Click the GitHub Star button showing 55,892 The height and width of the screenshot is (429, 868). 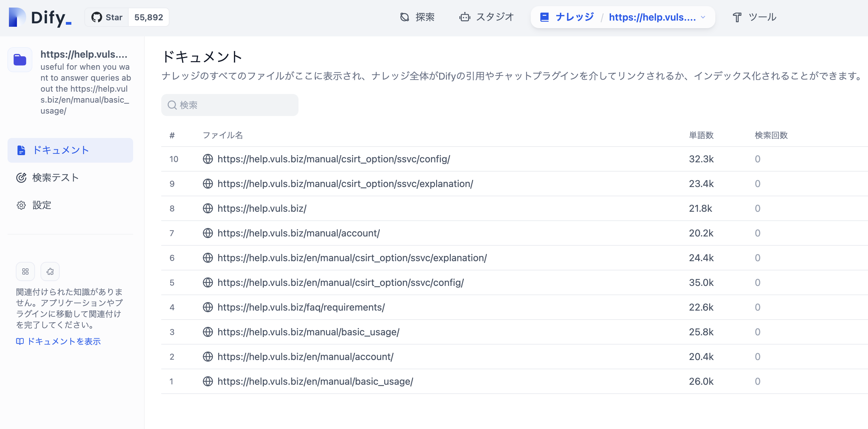[127, 17]
